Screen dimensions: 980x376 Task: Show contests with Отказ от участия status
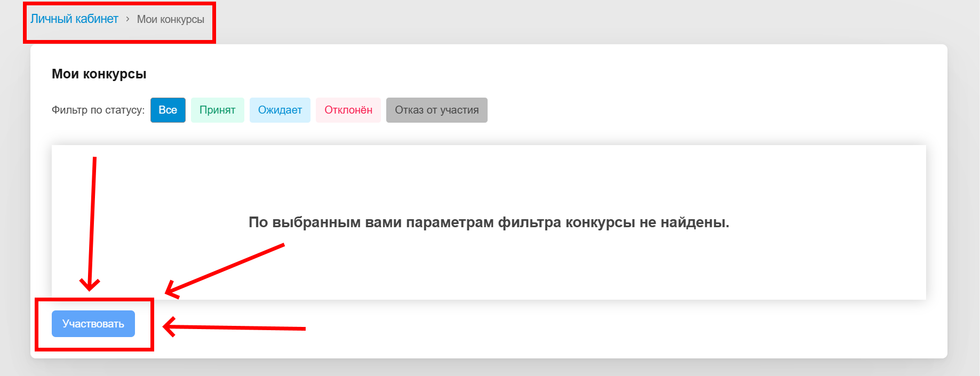[x=436, y=110]
